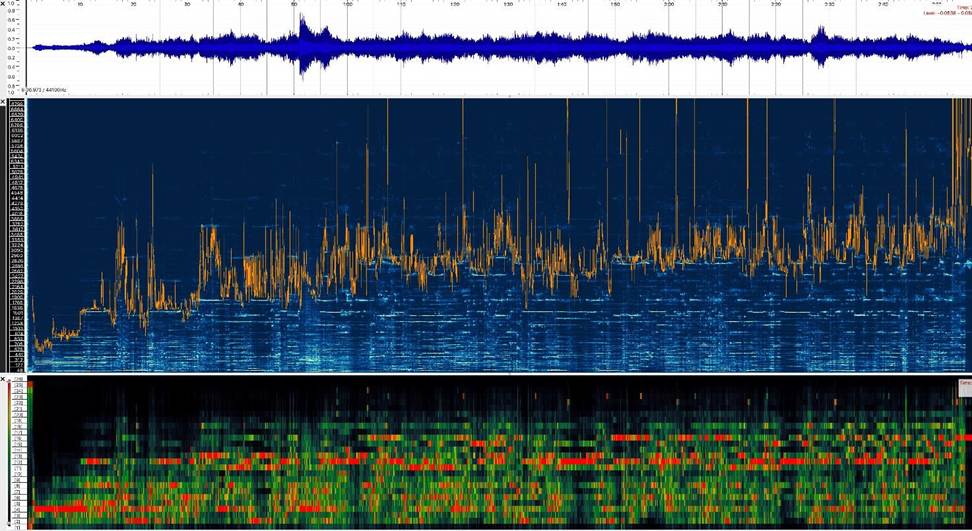Click the chromagram bin number scale
Screen dimensions: 972x531
tap(19, 452)
